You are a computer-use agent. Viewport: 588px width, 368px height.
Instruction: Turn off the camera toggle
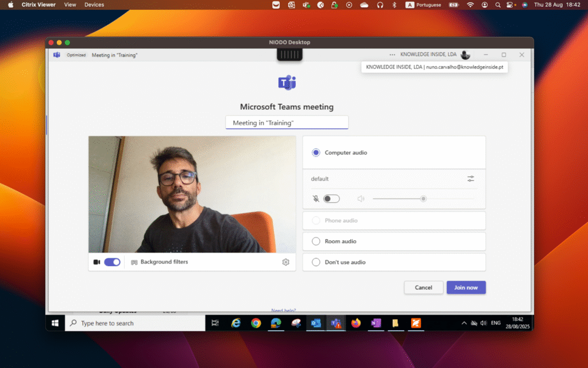coord(112,262)
